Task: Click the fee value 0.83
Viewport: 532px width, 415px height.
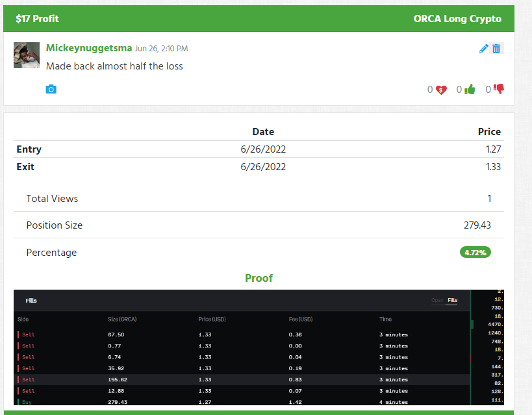Action: click(295, 380)
